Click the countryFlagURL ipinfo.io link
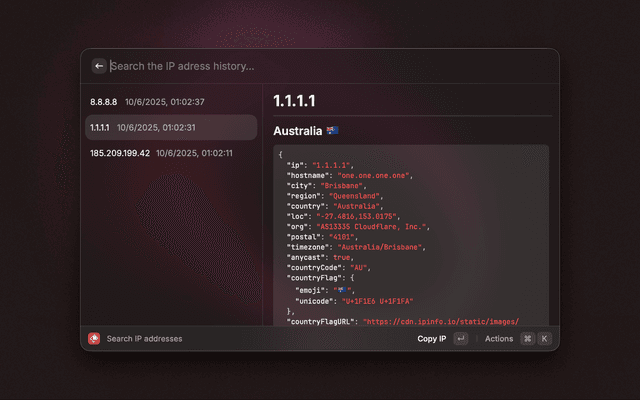Screen dimensions: 640x400 tap(441, 322)
